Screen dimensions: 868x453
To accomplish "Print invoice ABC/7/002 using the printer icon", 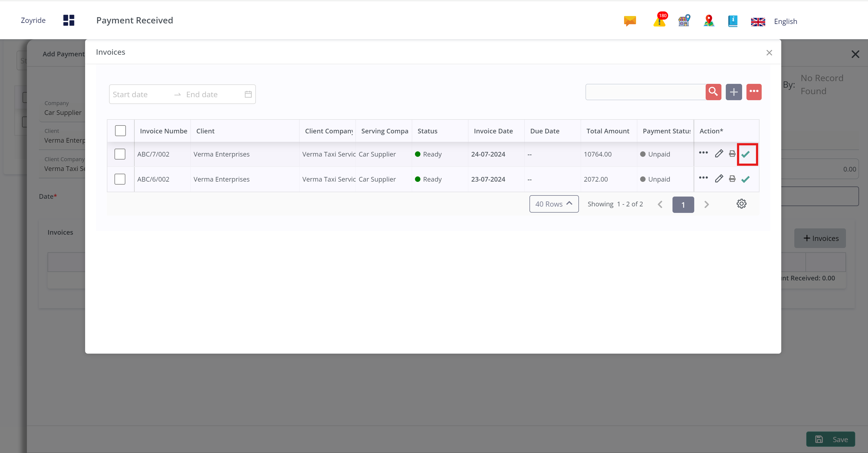I will (732, 154).
